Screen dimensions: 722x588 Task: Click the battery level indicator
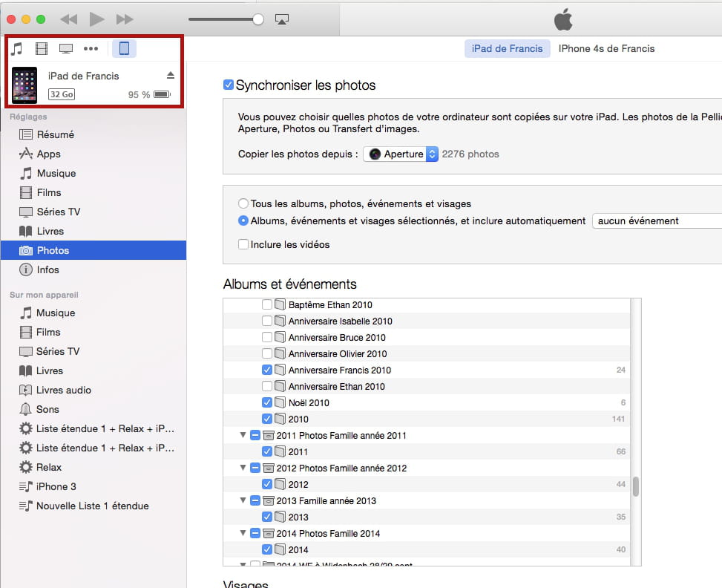point(162,94)
